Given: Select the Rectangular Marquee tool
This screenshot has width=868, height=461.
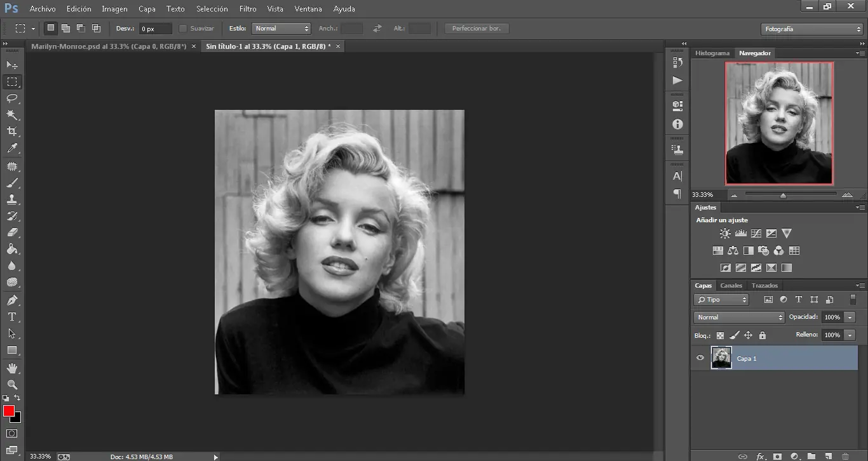Looking at the screenshot, I should [12, 82].
